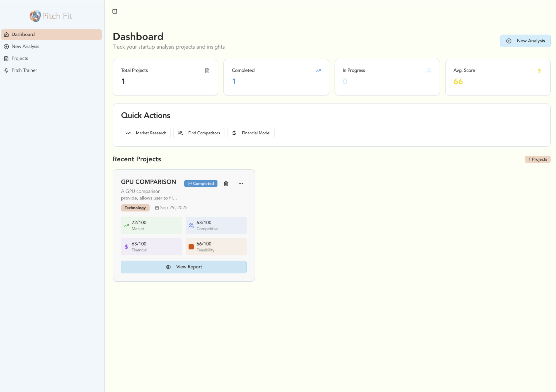Click the Completed status badge on GPU Comparison
This screenshot has width=556, height=392.
pyautogui.click(x=201, y=184)
